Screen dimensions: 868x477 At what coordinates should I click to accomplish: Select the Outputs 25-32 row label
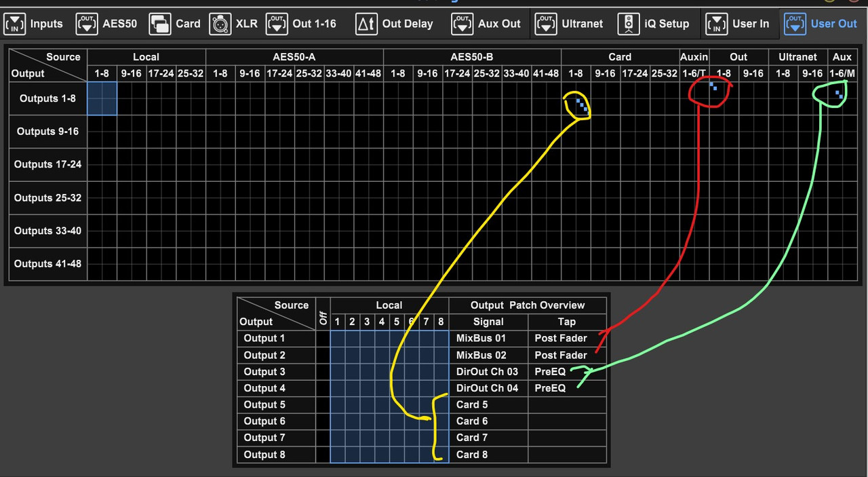[48, 197]
